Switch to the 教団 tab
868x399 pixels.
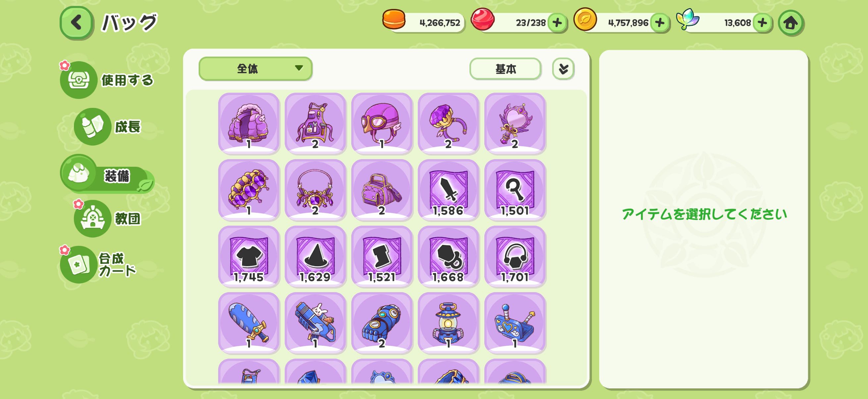tap(108, 219)
